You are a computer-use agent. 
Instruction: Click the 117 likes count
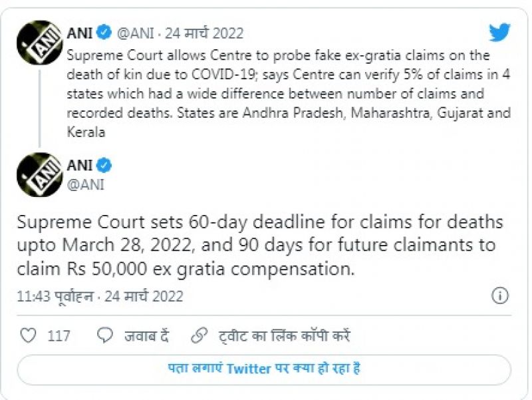(x=59, y=336)
